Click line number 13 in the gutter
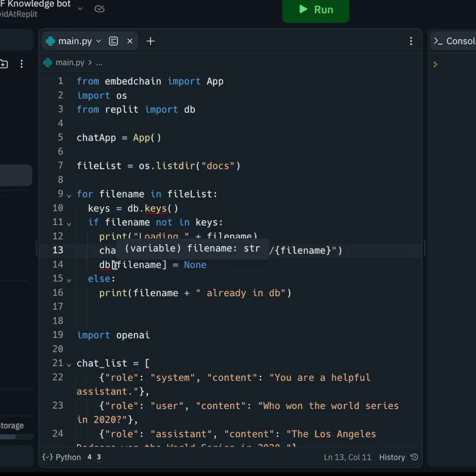476x476 pixels. click(58, 250)
